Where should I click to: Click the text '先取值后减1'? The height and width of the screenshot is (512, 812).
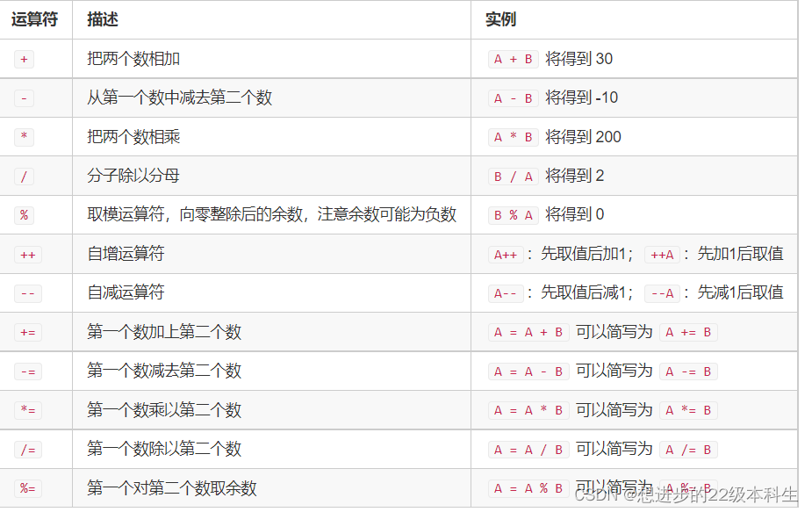584,292
